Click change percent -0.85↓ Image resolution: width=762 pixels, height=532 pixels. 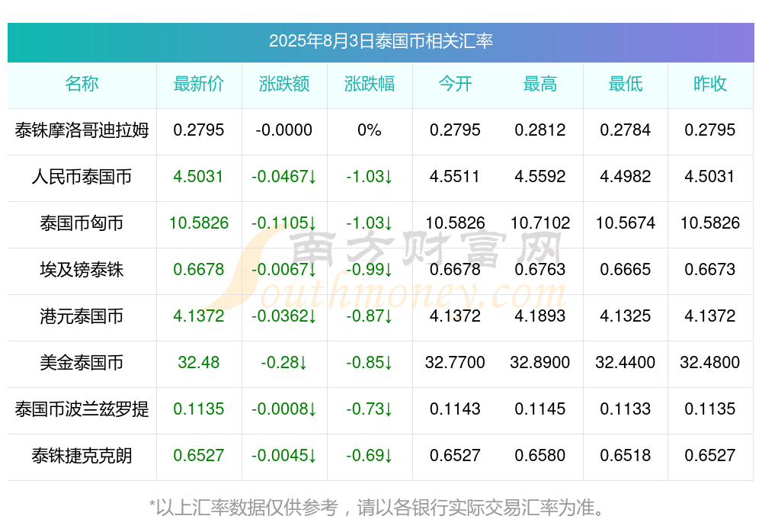tap(370, 363)
